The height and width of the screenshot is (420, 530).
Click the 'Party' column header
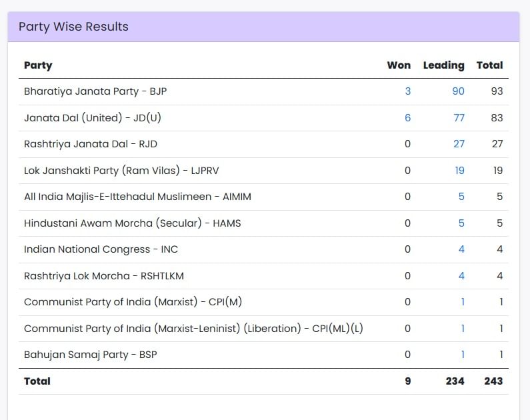coord(38,65)
